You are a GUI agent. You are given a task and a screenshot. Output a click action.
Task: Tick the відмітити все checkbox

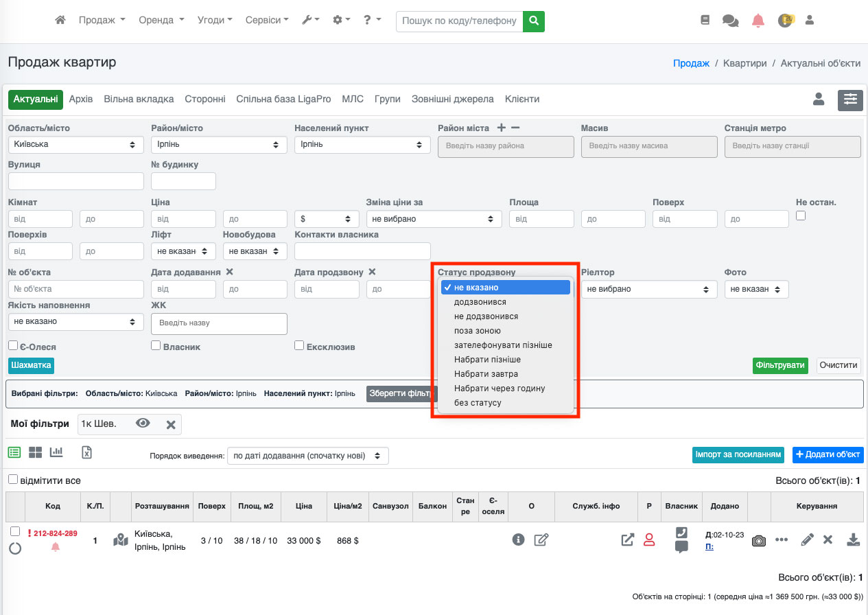[13, 480]
